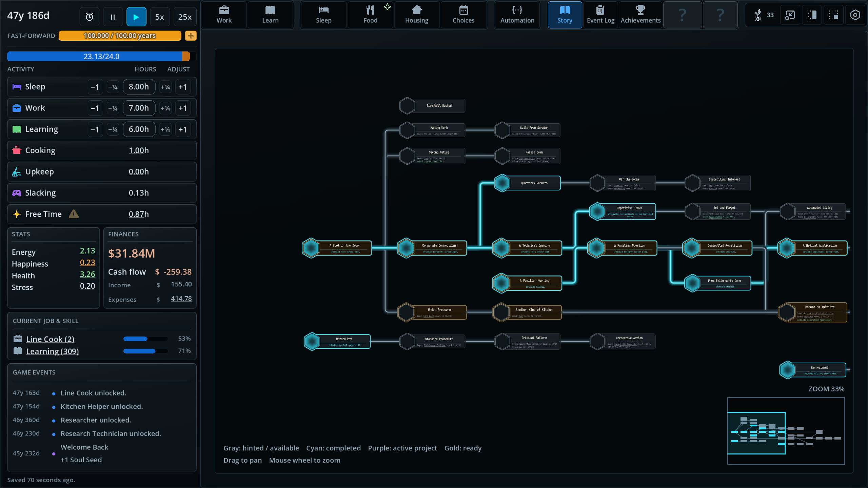Open the Choices calendar tab
Image resolution: width=868 pixels, height=488 pixels.
[463, 15]
